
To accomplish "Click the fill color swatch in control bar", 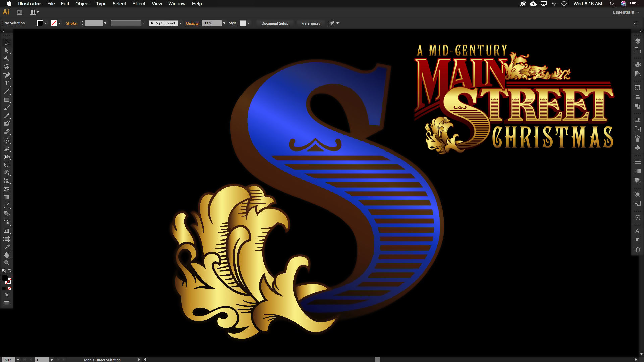I will point(40,23).
